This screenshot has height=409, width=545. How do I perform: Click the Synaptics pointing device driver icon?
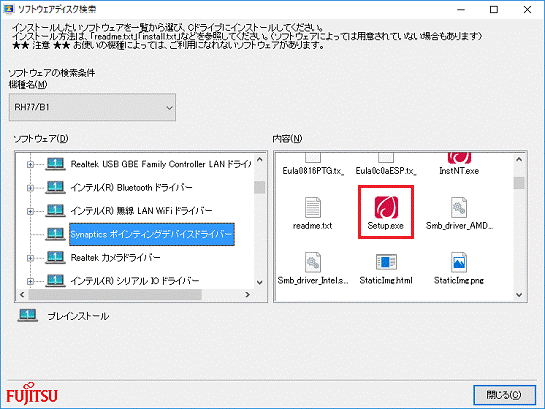tap(55, 234)
